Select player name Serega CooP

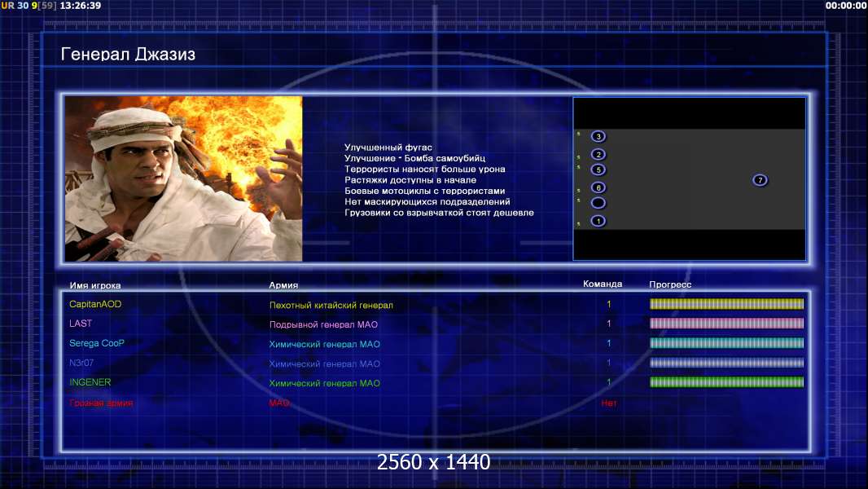pos(97,343)
